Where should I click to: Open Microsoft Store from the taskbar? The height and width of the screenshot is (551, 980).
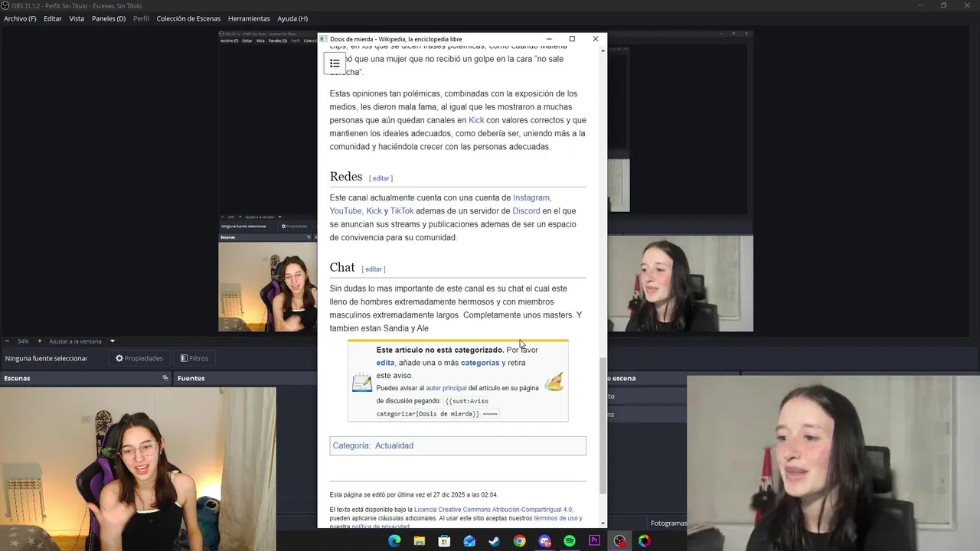click(x=444, y=541)
